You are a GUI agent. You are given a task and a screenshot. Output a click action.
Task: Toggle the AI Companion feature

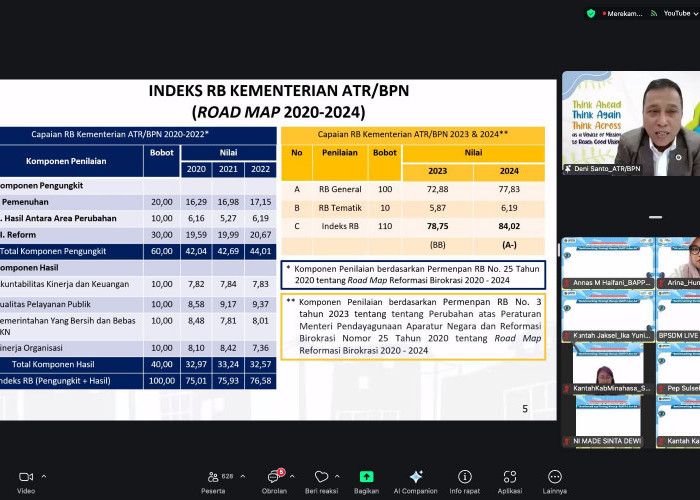(416, 478)
